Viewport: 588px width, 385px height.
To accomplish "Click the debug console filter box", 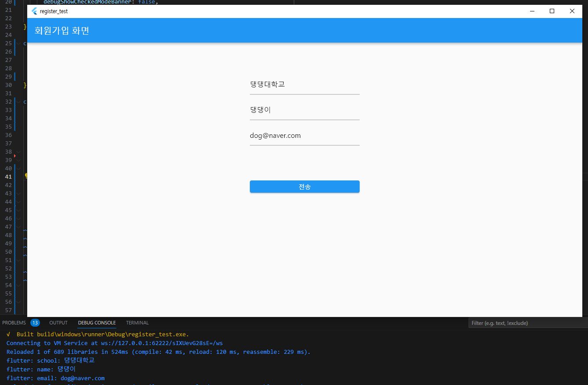I will [528, 323].
